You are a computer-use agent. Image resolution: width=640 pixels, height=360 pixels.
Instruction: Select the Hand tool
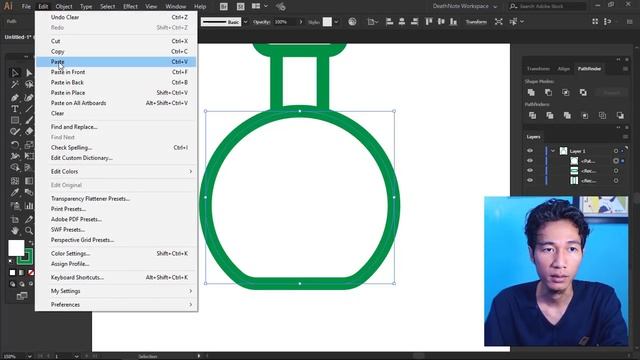click(x=15, y=231)
